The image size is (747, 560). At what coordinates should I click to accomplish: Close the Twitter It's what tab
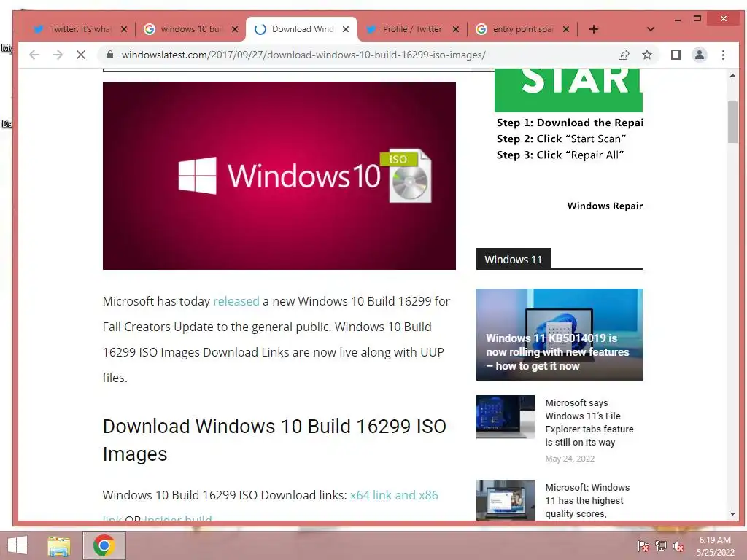124,29
